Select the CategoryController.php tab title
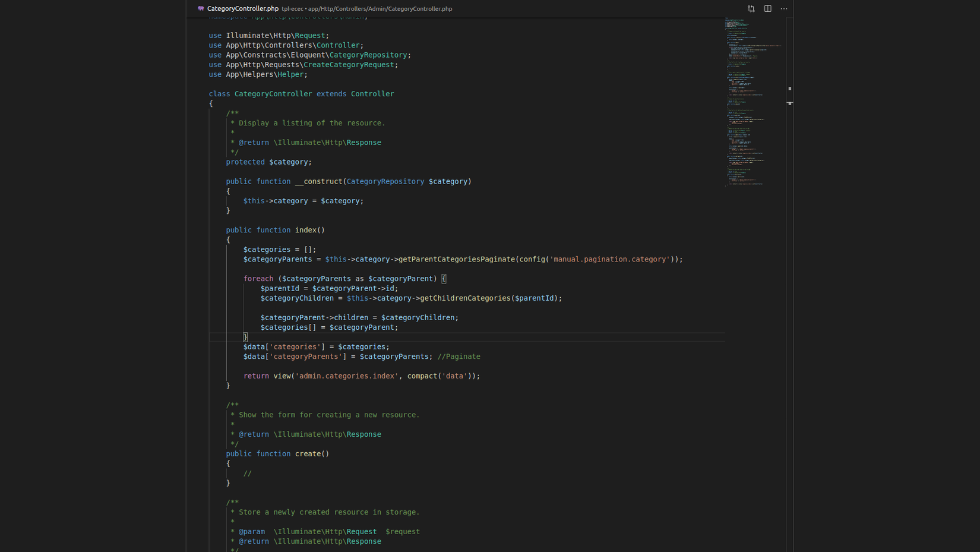980x552 pixels. pos(243,9)
